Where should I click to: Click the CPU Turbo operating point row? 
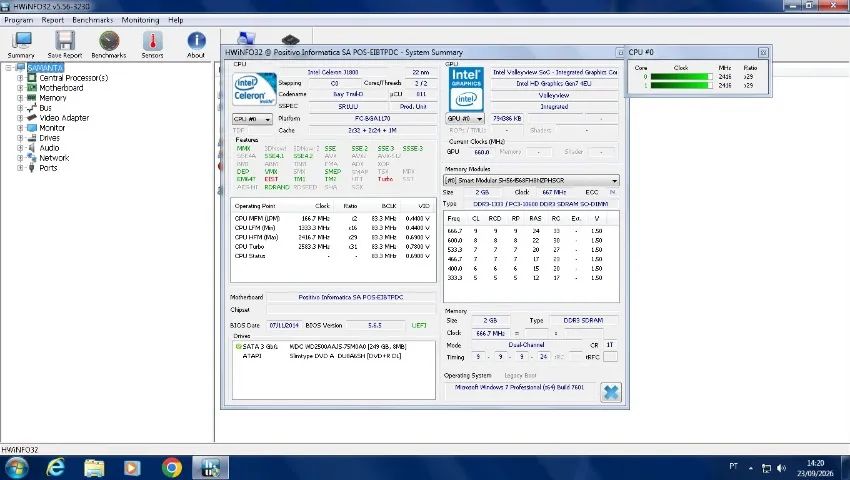332,247
